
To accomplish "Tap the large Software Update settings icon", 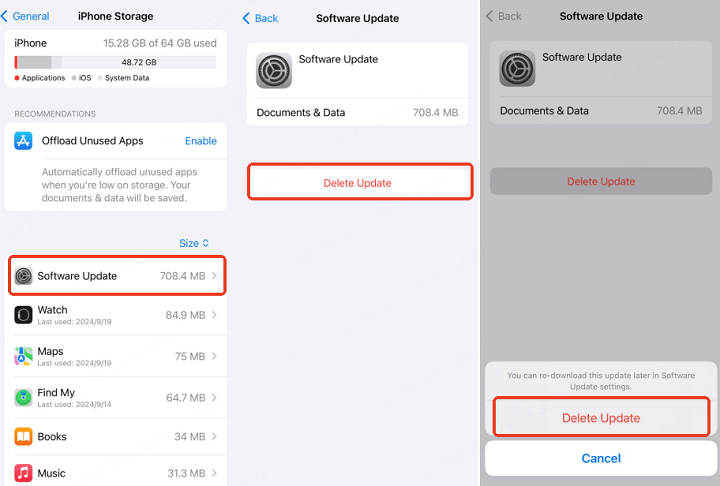I will [274, 70].
